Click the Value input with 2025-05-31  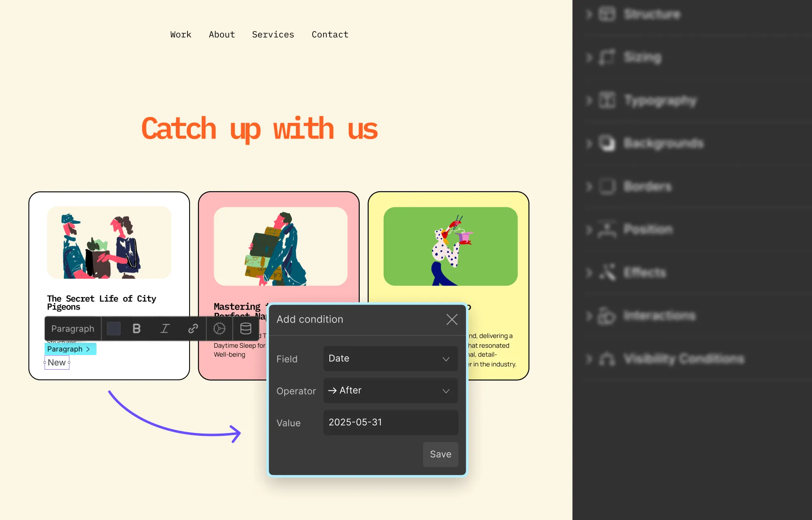tap(391, 422)
